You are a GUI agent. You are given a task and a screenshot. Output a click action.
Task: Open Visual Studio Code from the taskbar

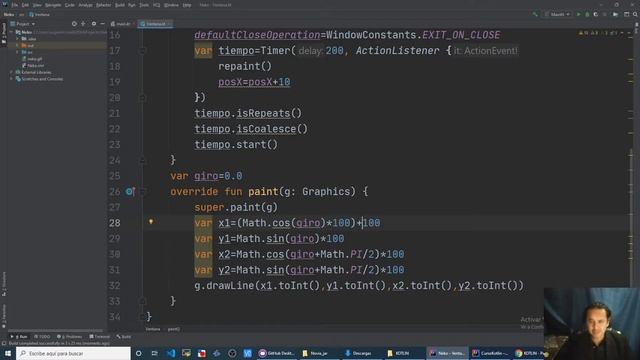pyautogui.click(x=171, y=353)
